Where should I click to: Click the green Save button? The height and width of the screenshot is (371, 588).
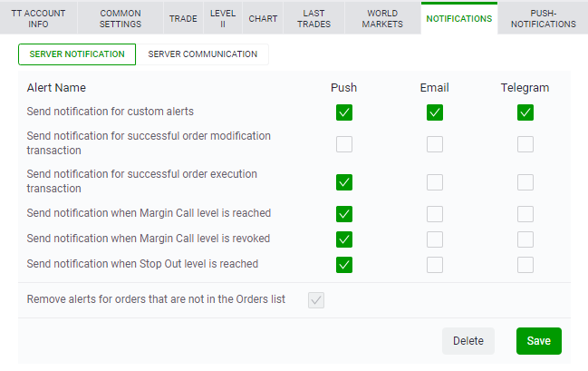tap(539, 341)
